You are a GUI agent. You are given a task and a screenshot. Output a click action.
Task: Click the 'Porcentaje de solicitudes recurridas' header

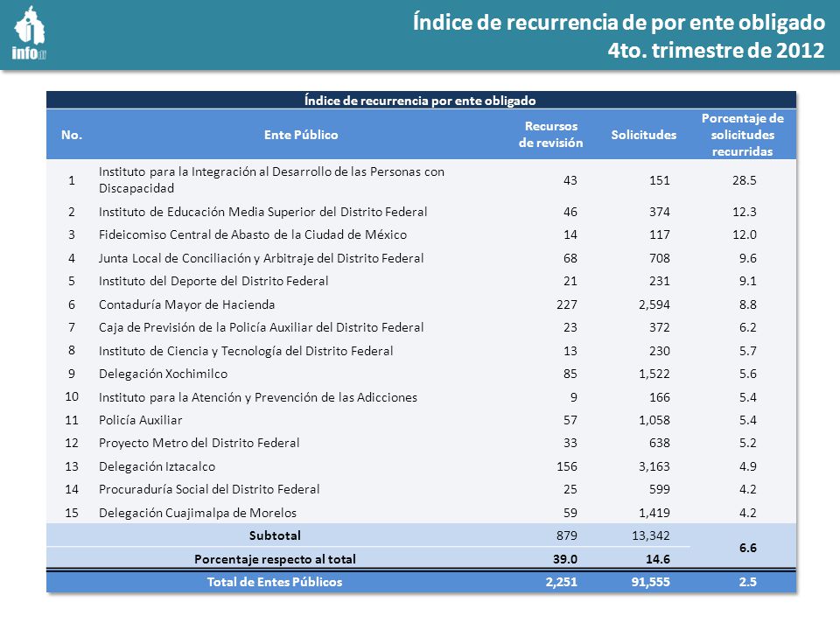coord(743,135)
